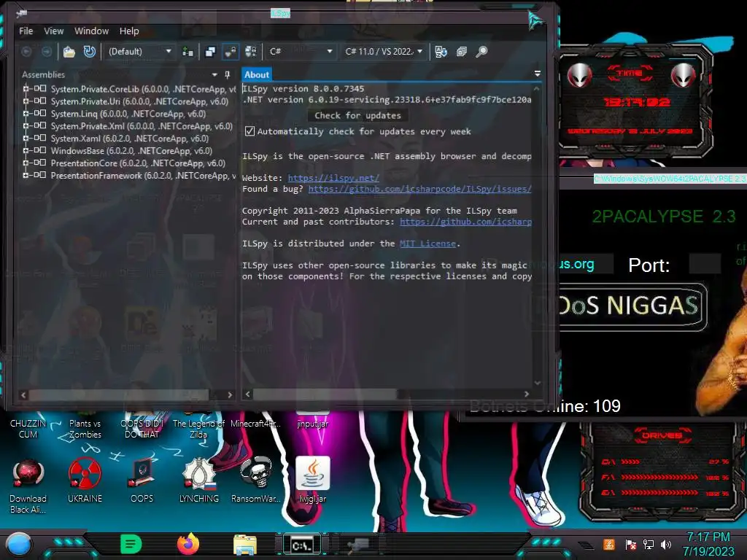The image size is (747, 560).
Task: Open Manage assembly lists icon
Action: coord(187,52)
